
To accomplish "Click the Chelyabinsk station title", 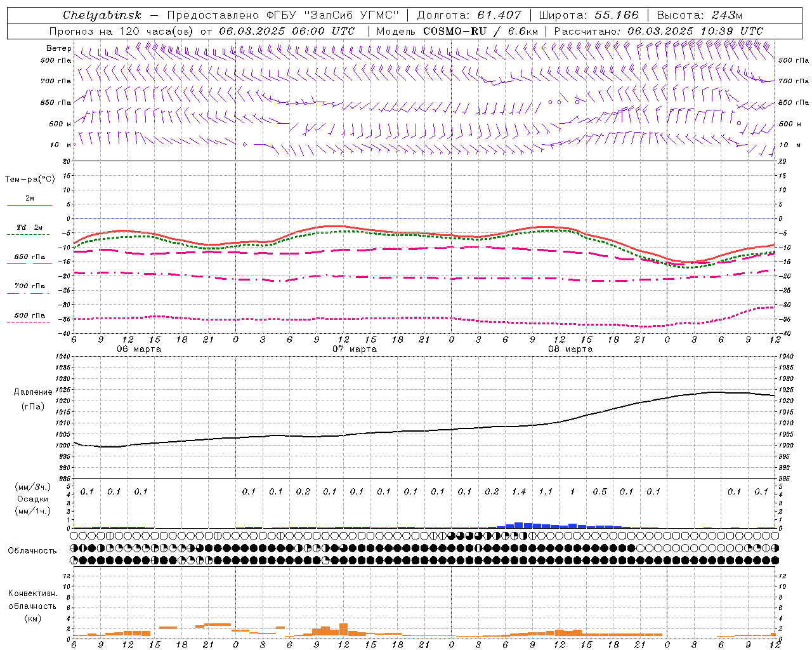I will pyautogui.click(x=102, y=15).
